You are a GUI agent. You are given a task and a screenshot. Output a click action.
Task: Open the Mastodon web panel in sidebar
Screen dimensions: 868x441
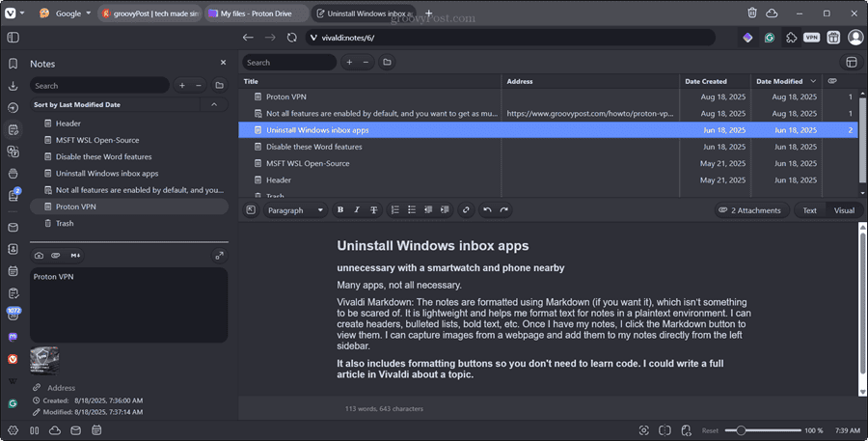[x=14, y=337]
